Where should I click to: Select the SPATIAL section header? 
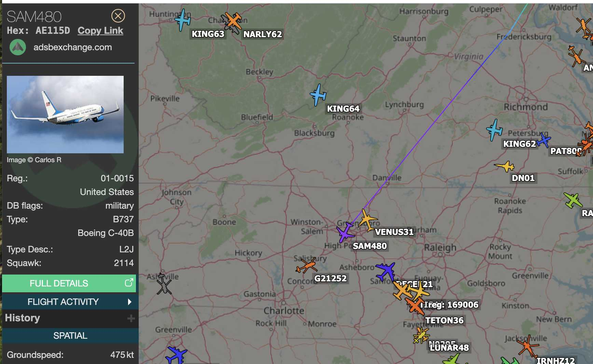pos(70,335)
